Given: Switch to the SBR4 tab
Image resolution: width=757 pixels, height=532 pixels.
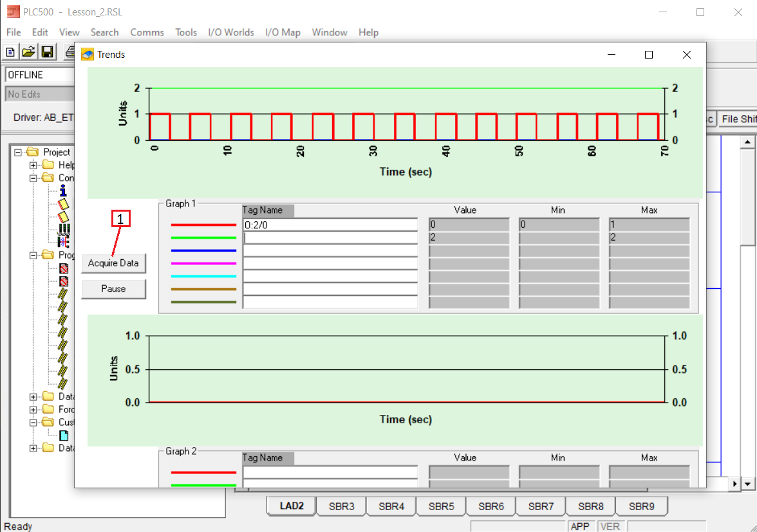Looking at the screenshot, I should [x=391, y=506].
